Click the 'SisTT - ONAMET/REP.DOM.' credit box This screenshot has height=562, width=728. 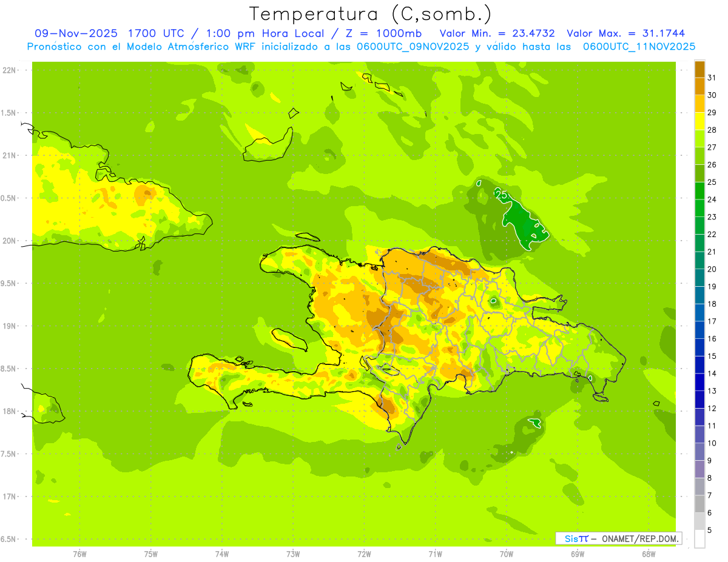point(618,538)
